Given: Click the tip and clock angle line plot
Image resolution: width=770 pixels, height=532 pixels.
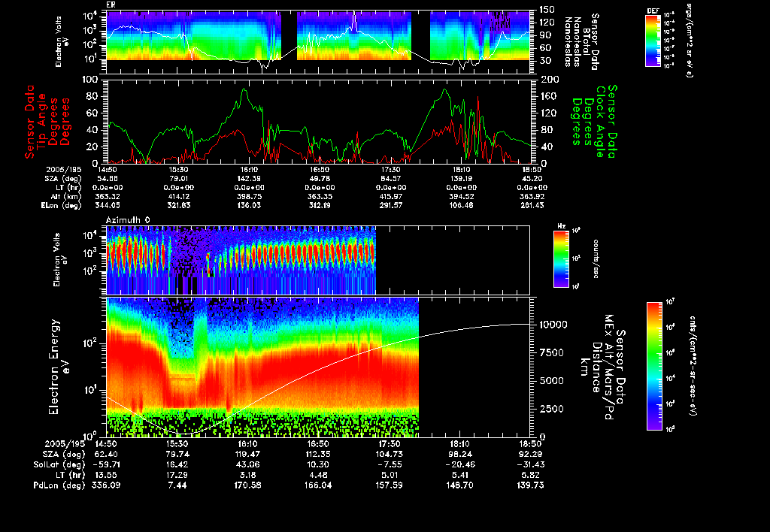Looking at the screenshot, I should pos(318,121).
